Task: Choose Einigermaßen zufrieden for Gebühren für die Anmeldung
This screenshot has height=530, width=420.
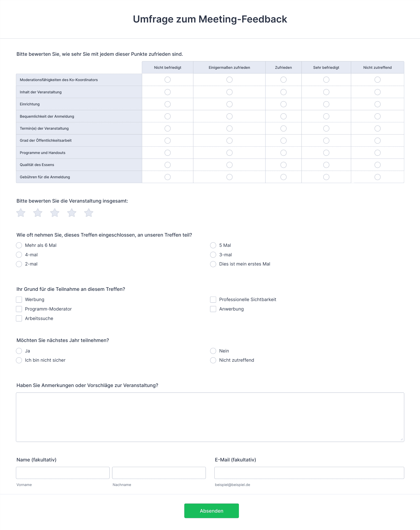Action: point(229,177)
